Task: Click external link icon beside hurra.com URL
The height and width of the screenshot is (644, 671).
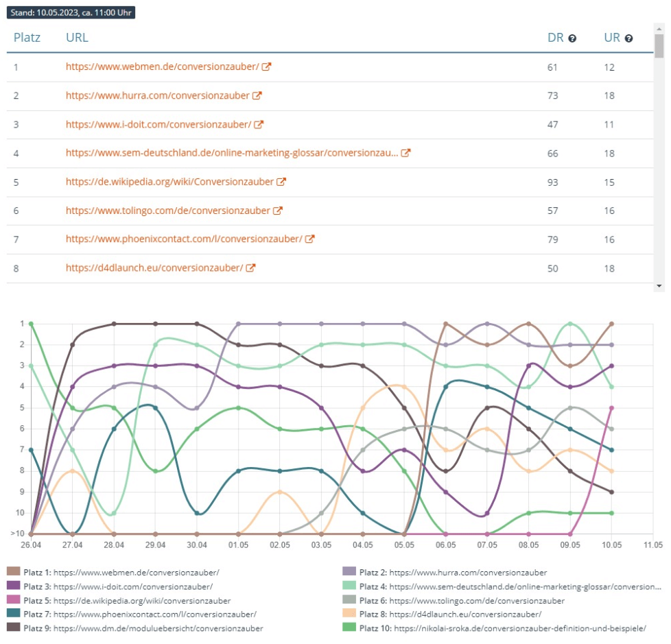Action: (x=257, y=96)
